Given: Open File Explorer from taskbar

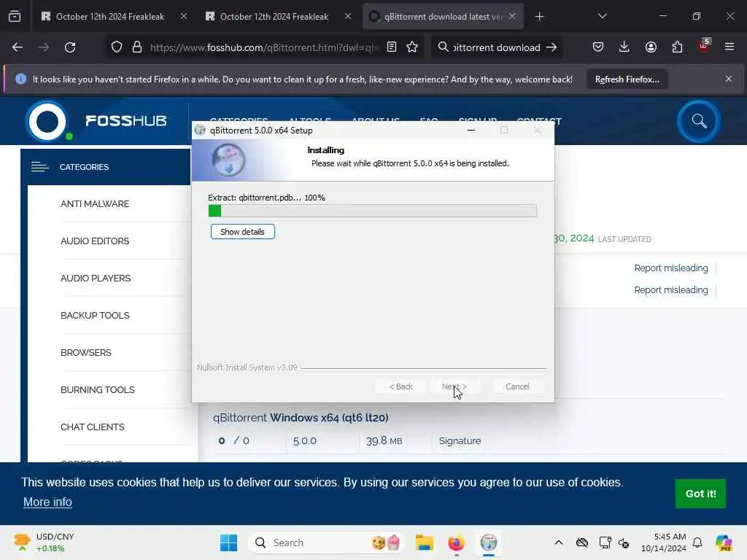Looking at the screenshot, I should tap(424, 542).
